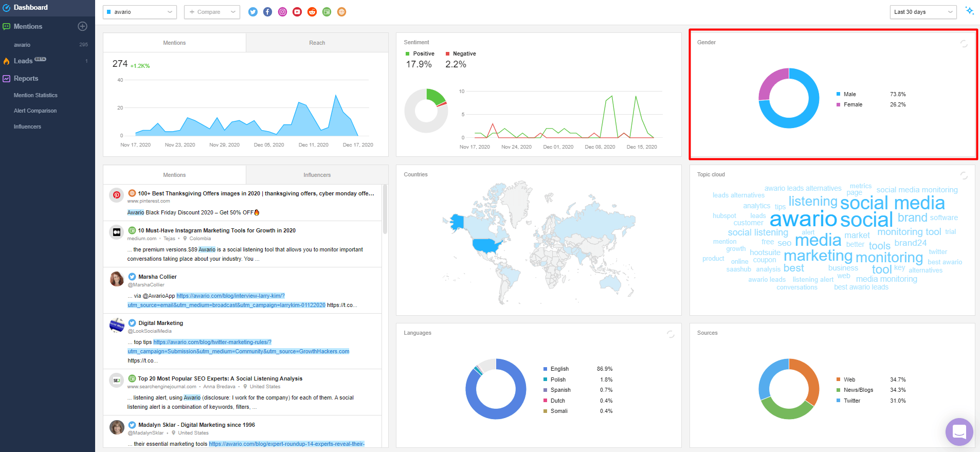Open 'Top 20 Most Popular SEO Experts' mention
Viewport: 980px width, 452px height.
[x=220, y=378]
